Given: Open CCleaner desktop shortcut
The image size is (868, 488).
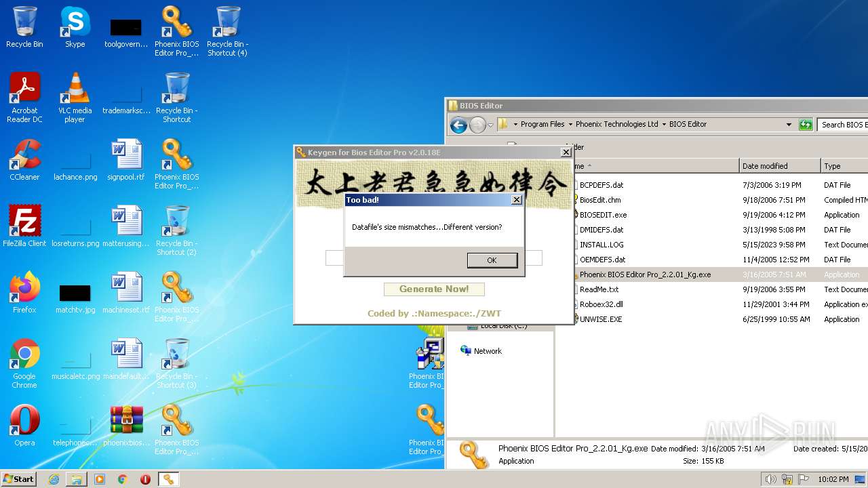Looking at the screenshot, I should click(24, 161).
